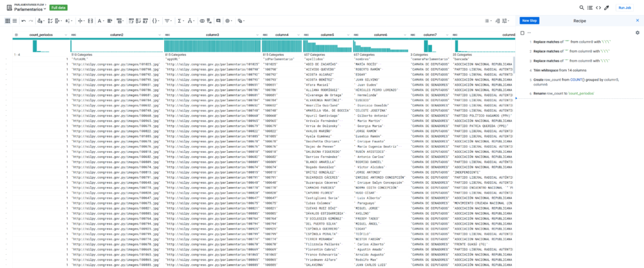Switch to grid view icon
This screenshot has height=268, width=644.
(7, 21)
